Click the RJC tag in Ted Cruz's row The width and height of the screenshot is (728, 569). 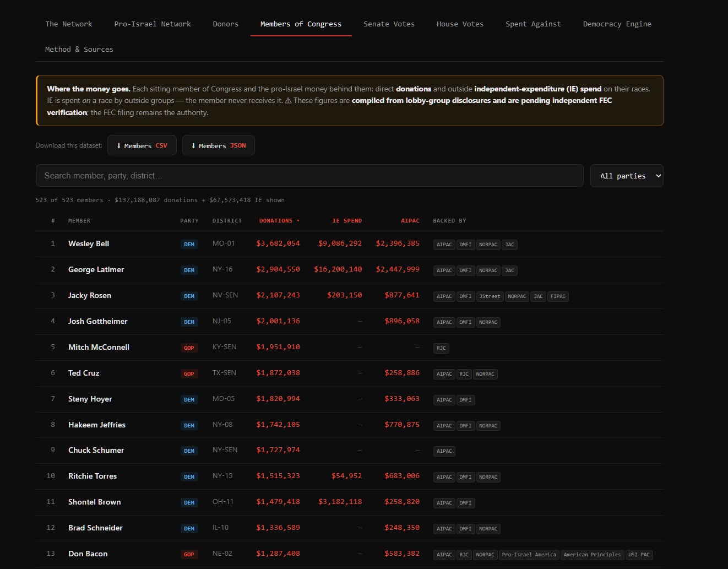pos(464,374)
